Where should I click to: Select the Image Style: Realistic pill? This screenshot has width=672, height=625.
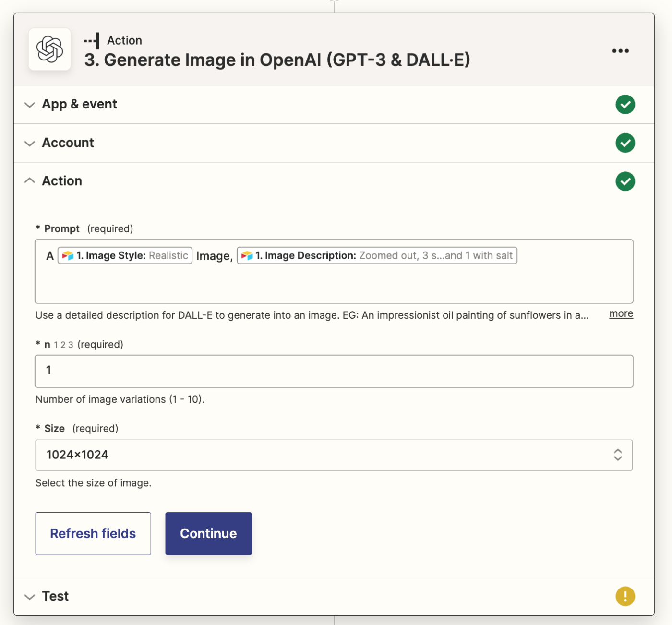pyautogui.click(x=125, y=256)
